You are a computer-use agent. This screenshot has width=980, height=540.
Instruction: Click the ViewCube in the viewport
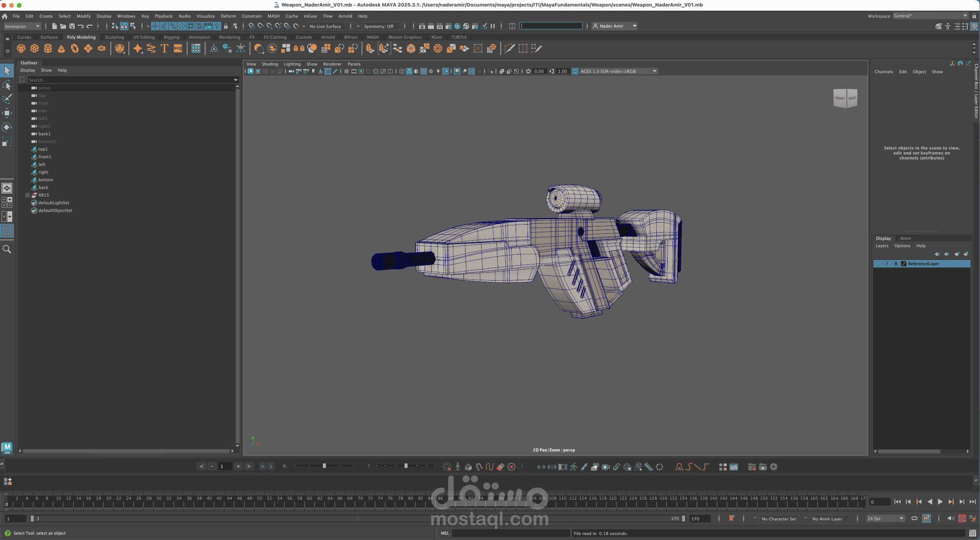845,98
